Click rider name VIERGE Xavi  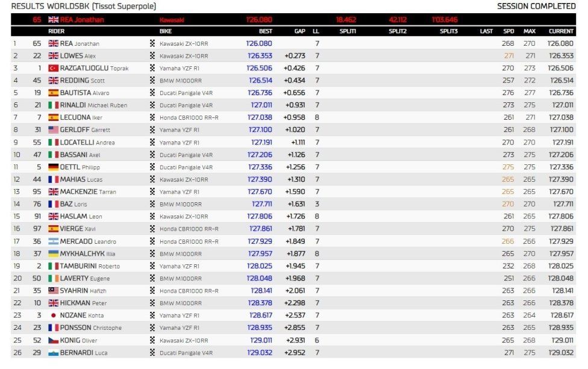pos(78,229)
